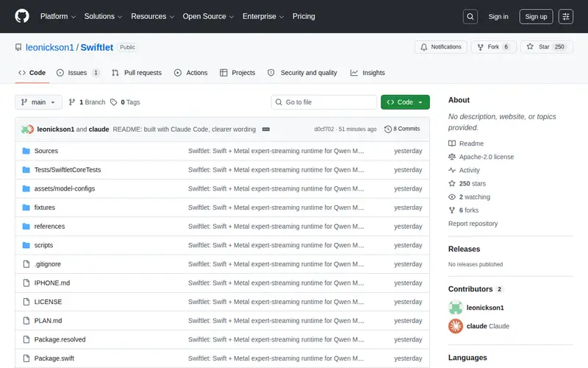Image resolution: width=588 pixels, height=368 pixels.
Task: Fork the repository with Fork button
Action: coord(493,47)
